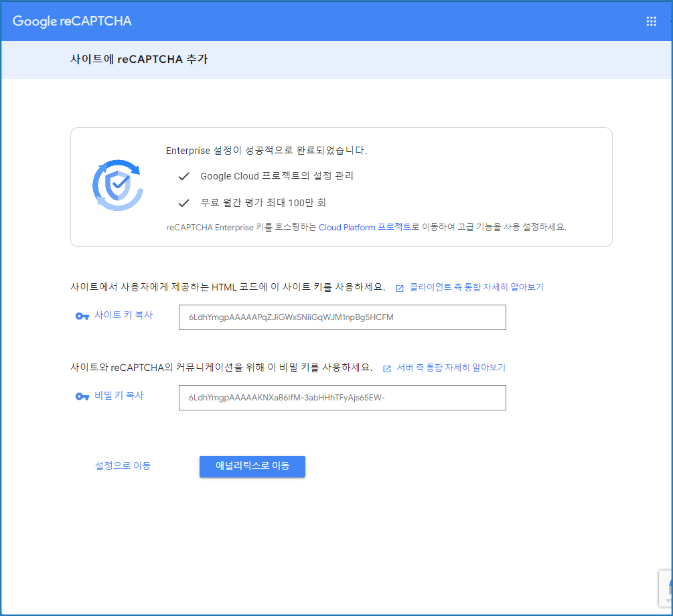Click the checkmark next to 무료 월간 평가
Screen dimensions: 673x616
(183, 203)
